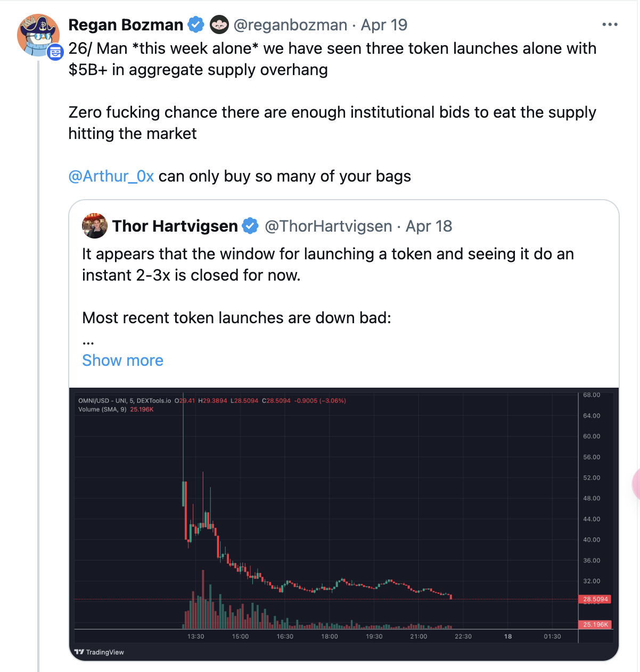Viewport: 640px width, 672px height.
Task: Open the @reganbozman handle link
Action: 290,24
